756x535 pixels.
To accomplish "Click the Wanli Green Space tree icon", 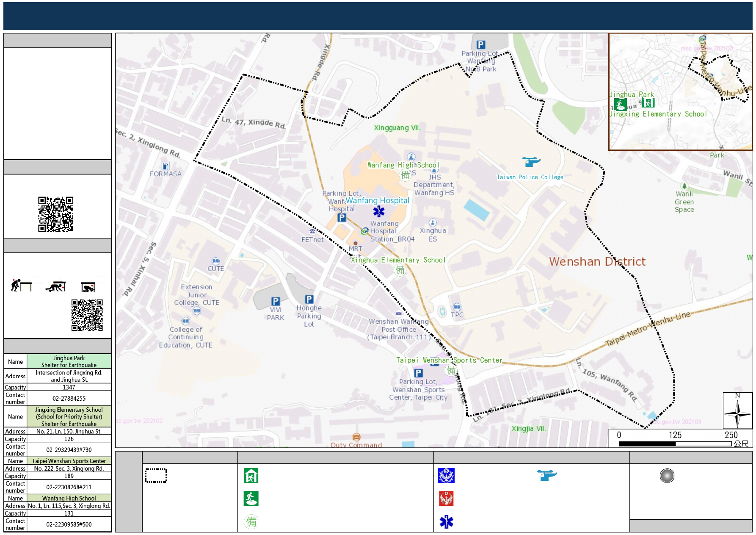I will (x=684, y=186).
